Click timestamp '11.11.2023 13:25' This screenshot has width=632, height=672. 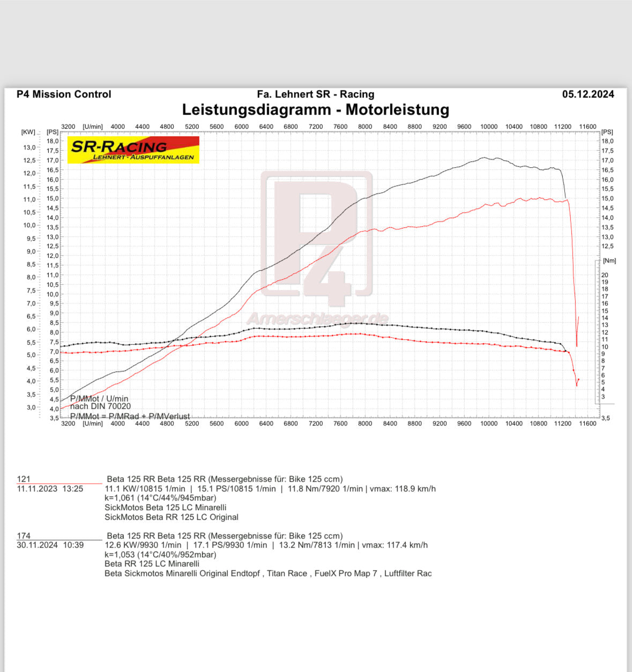tap(50, 489)
